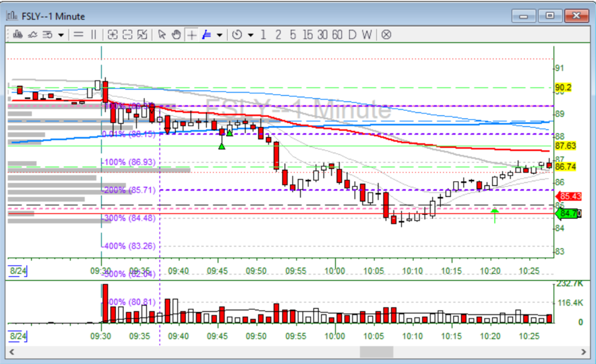Activate the hand pan tool

click(x=176, y=35)
